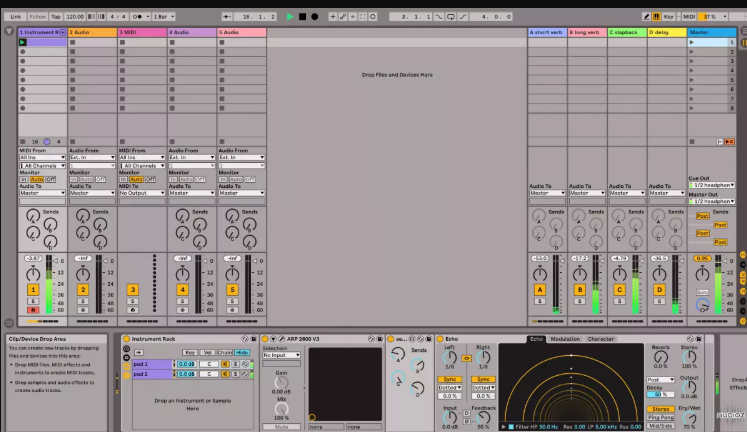This screenshot has height=432, width=747.
Task: Toggle track 2 activator button
Action: click(x=83, y=290)
